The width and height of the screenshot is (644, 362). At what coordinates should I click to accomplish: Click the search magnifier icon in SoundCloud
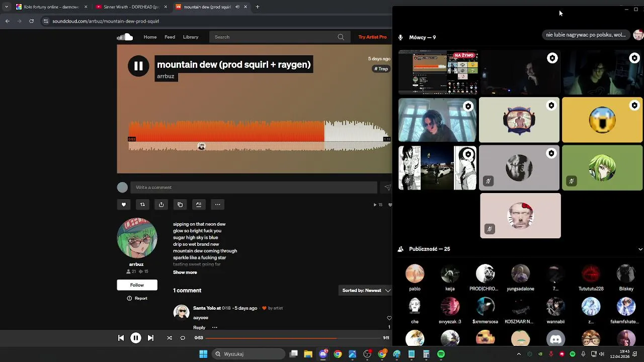click(x=341, y=37)
